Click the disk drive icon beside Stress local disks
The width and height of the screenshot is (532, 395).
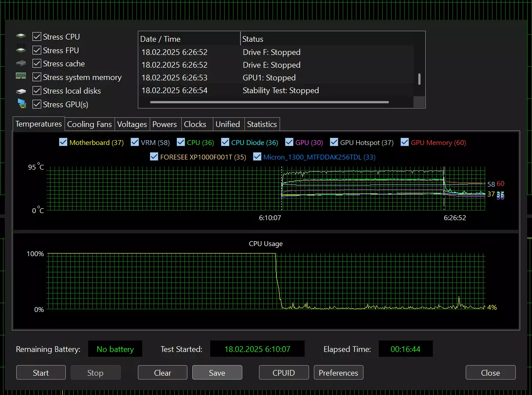click(x=21, y=91)
